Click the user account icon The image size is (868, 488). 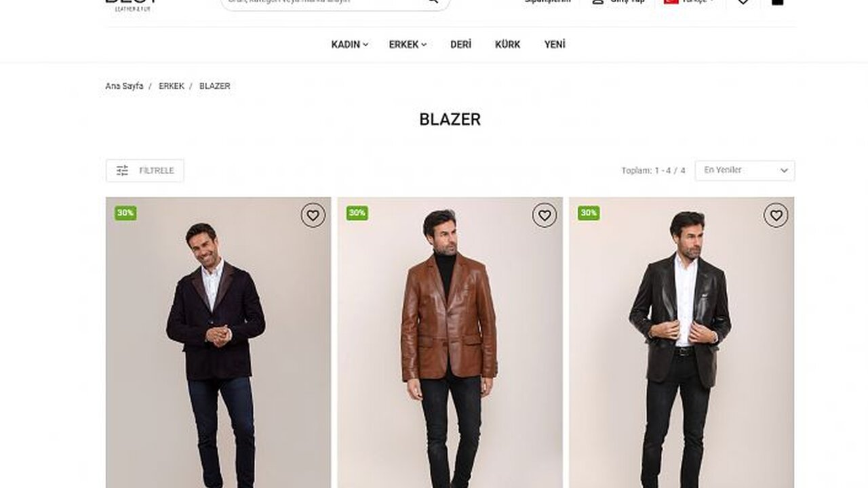pos(597,1)
